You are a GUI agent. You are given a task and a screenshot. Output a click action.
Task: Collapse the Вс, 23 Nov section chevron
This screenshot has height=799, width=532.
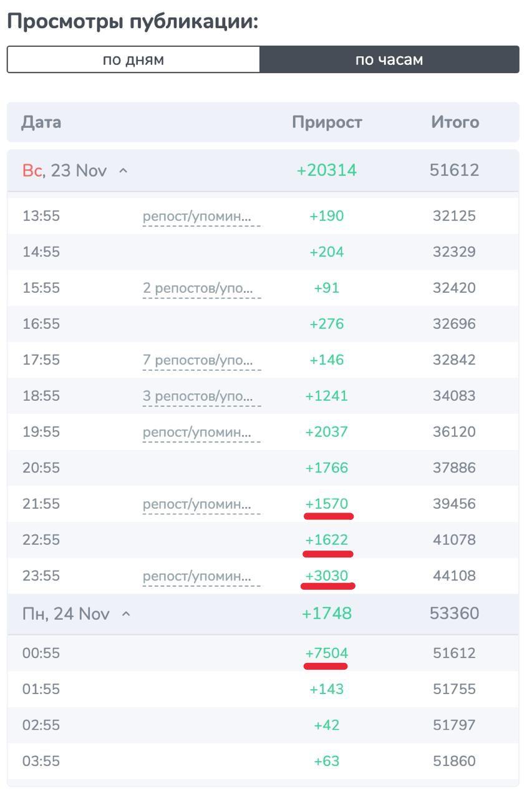pyautogui.click(x=123, y=170)
